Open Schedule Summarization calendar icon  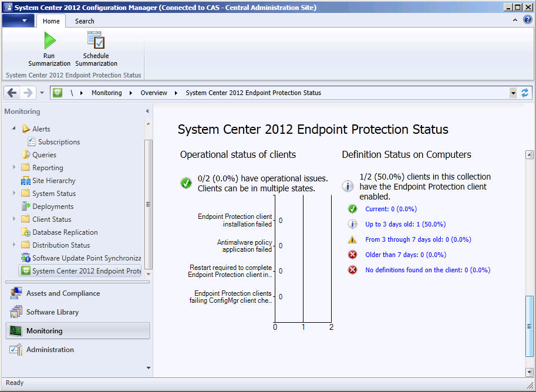point(96,40)
